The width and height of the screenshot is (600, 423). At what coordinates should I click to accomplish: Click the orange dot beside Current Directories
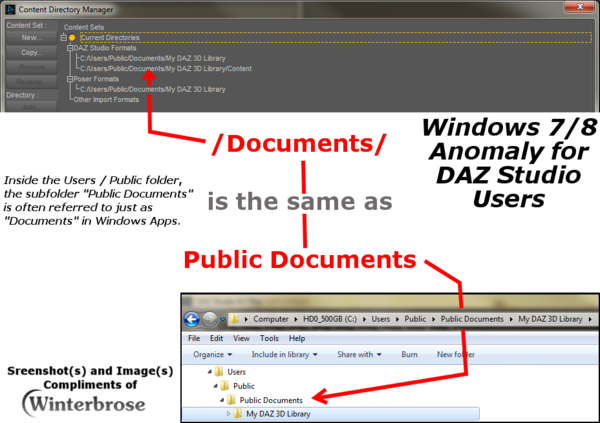[72, 38]
